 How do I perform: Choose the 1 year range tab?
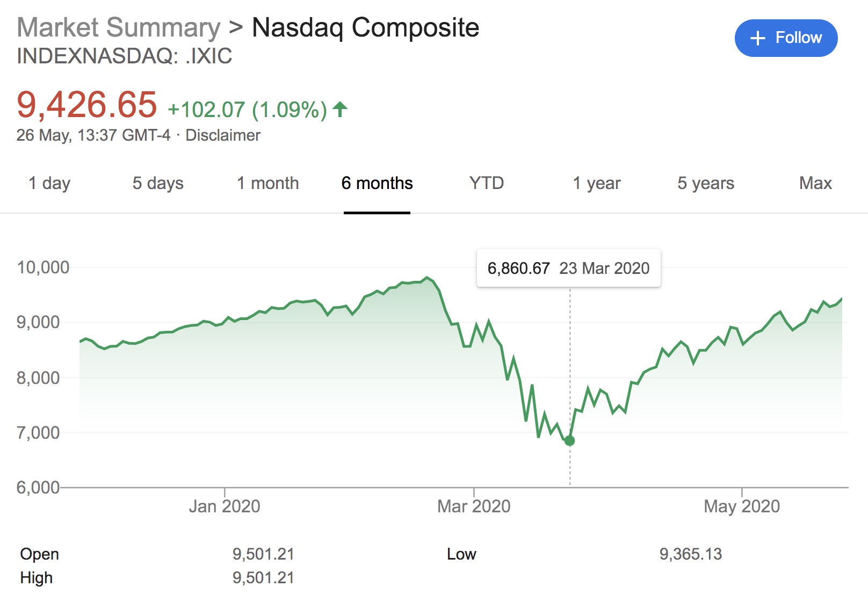[x=596, y=183]
